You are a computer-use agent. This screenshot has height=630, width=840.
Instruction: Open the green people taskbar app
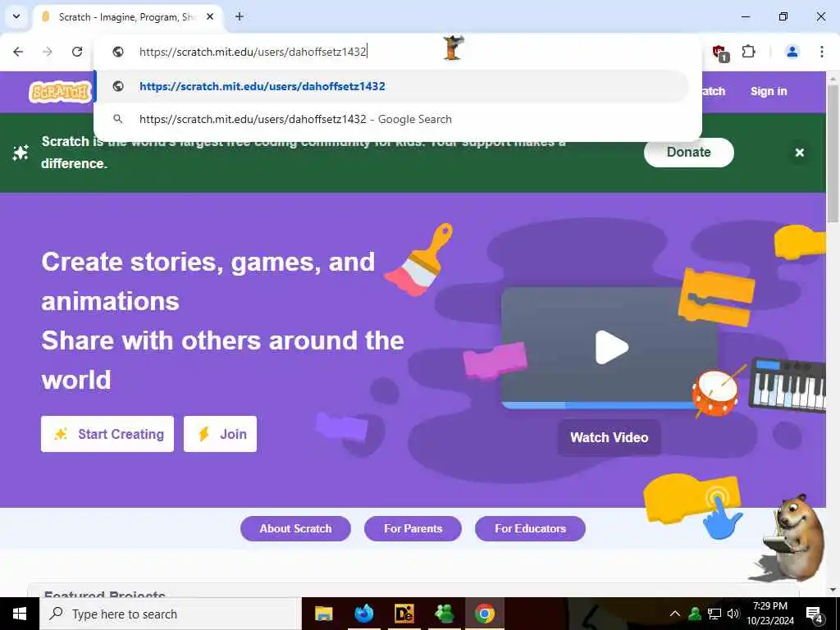[x=445, y=614]
